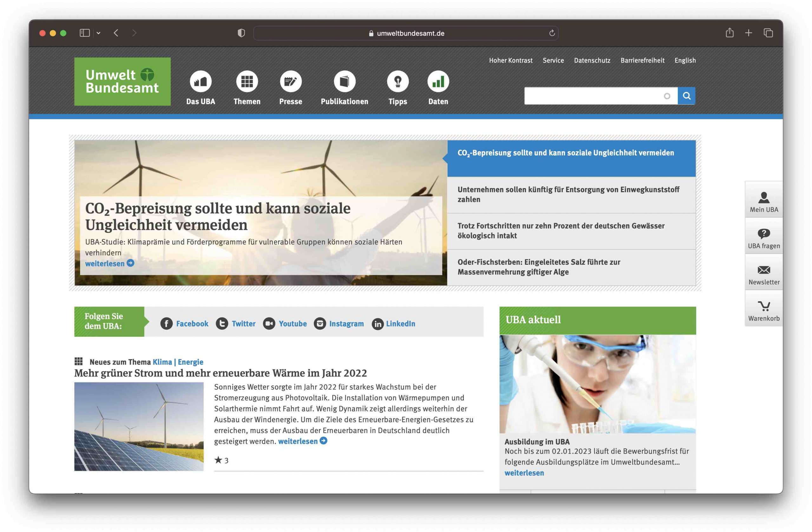The height and width of the screenshot is (532, 812).
Task: Switch site language to English
Action: [x=685, y=60]
